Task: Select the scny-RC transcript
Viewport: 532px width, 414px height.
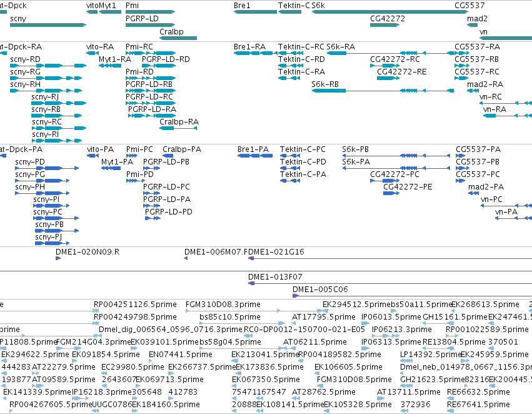Action: pos(59,128)
